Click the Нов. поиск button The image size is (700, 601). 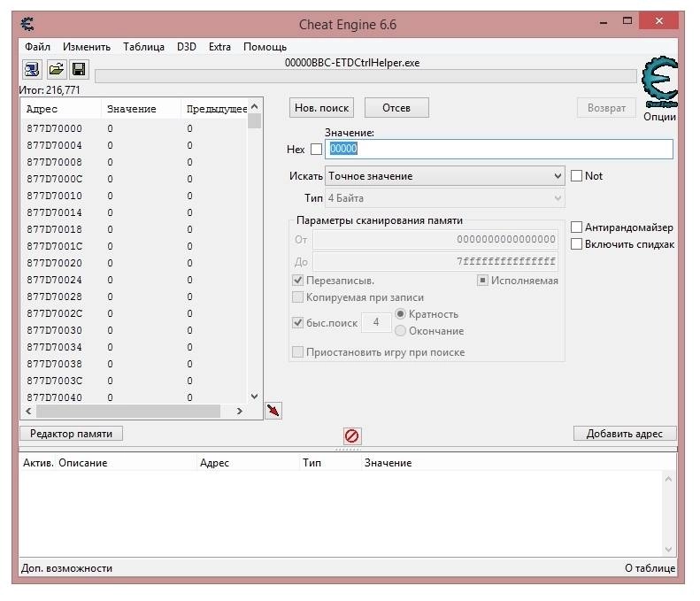point(321,108)
